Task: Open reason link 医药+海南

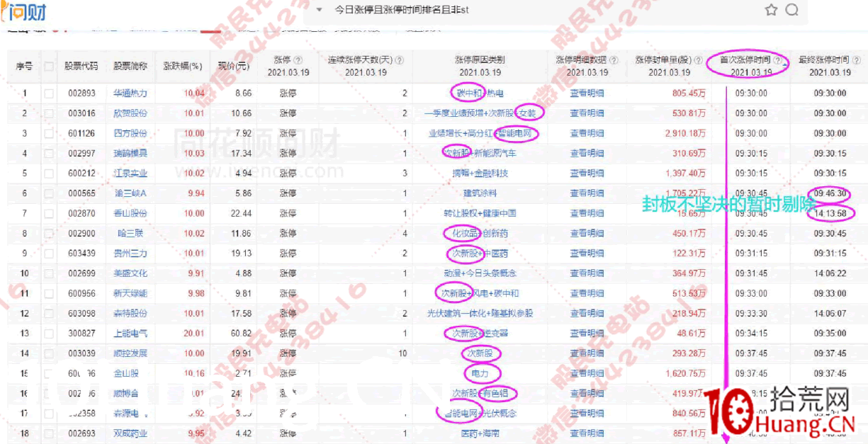Action: coord(480,433)
